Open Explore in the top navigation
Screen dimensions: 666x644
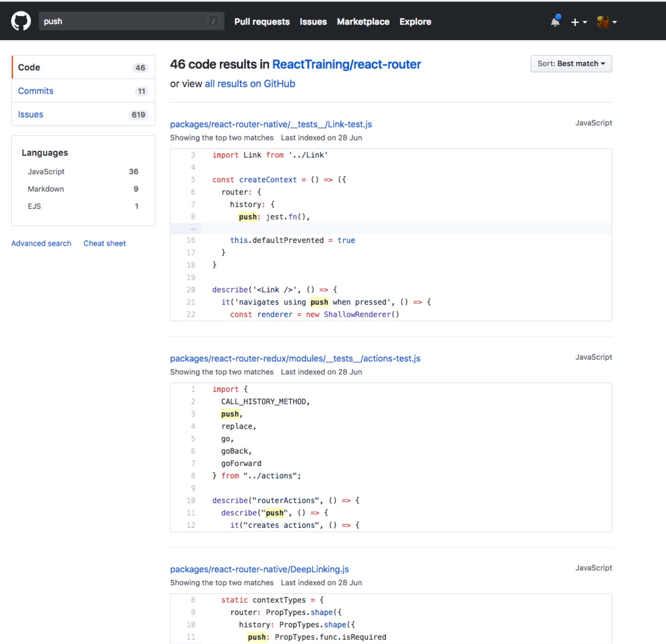415,22
